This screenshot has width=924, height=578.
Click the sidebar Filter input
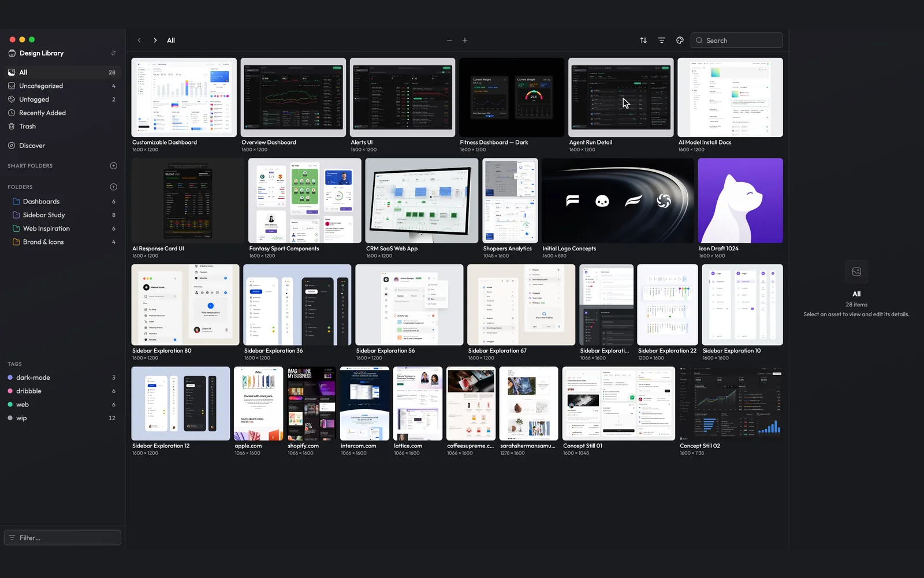(x=62, y=538)
